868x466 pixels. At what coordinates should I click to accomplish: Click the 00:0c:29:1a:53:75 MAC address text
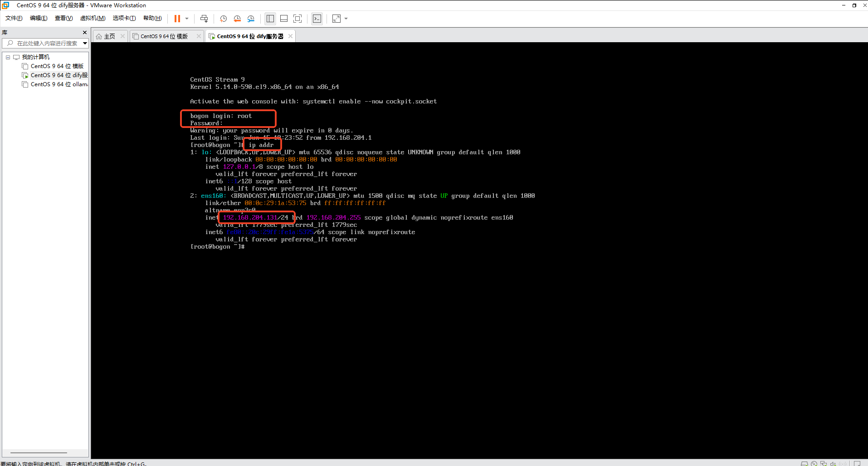click(275, 203)
